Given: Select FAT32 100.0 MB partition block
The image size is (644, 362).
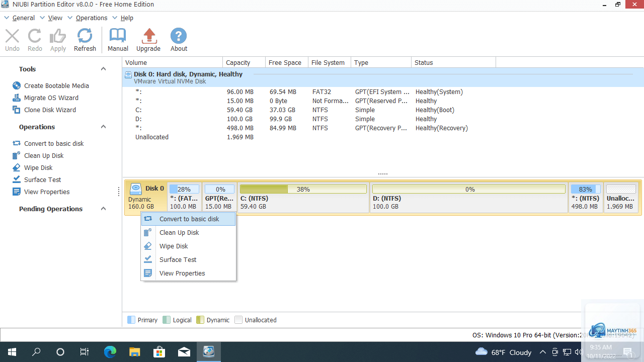Looking at the screenshot, I should (x=184, y=197).
